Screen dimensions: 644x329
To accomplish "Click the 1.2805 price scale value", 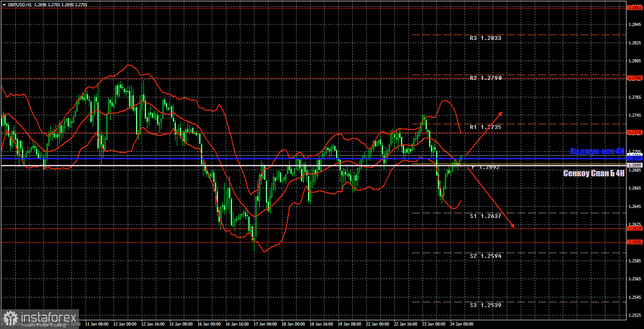I will 635,61.
